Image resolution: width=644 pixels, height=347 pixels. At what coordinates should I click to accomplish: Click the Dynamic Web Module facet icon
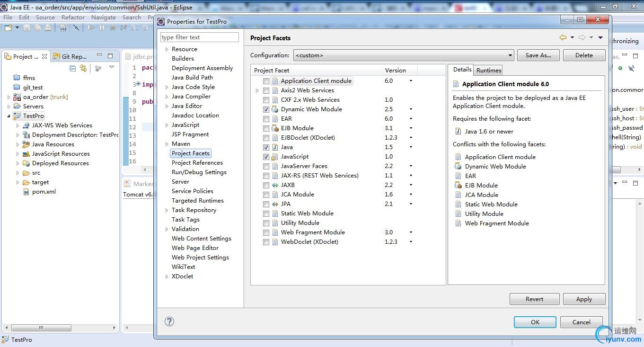[275, 109]
